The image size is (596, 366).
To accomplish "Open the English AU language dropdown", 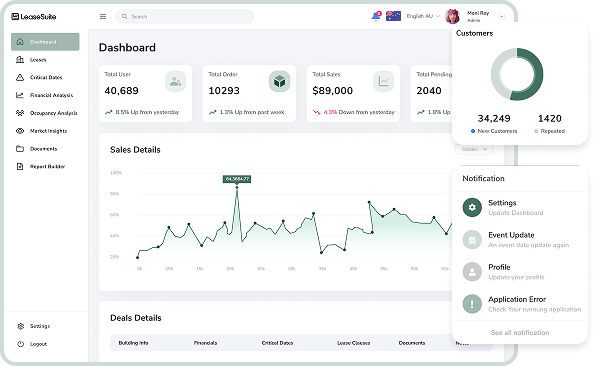I will (x=423, y=16).
